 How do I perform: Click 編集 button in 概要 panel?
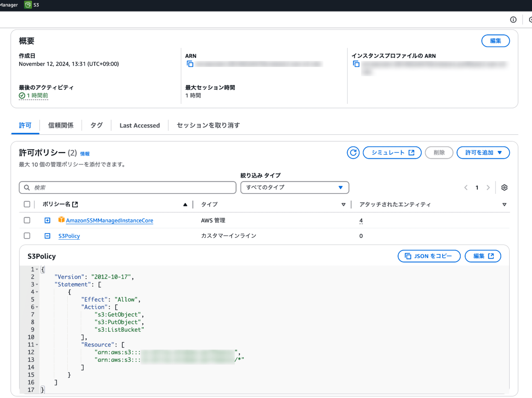495,41
